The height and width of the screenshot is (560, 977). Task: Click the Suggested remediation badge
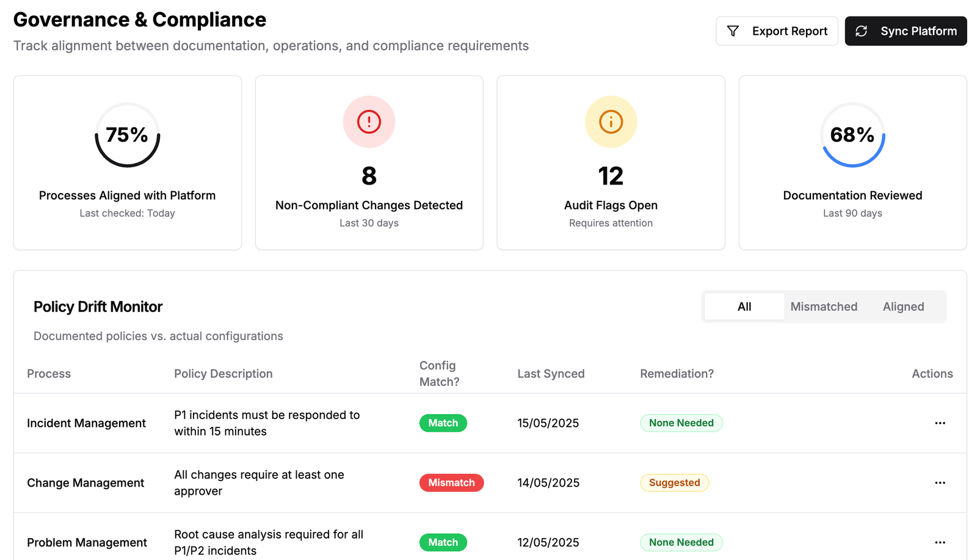click(674, 482)
